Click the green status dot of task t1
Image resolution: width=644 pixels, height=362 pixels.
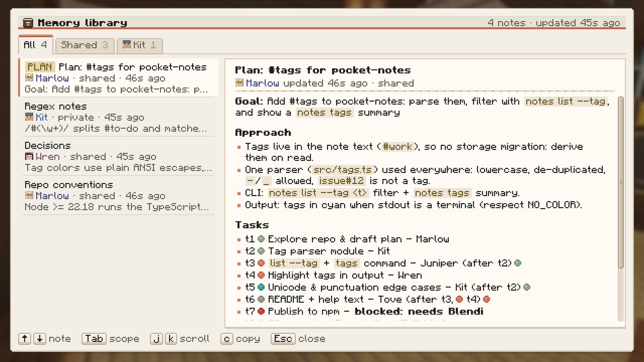(261, 239)
